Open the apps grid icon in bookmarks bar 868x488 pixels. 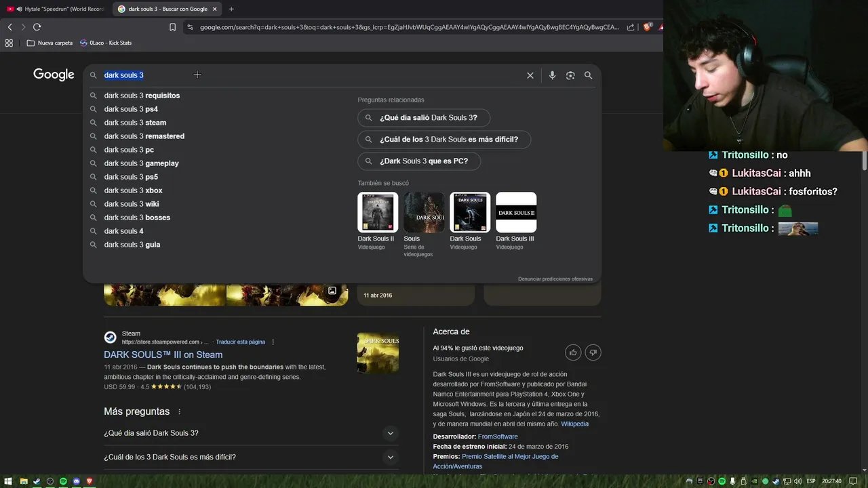pyautogui.click(x=9, y=43)
